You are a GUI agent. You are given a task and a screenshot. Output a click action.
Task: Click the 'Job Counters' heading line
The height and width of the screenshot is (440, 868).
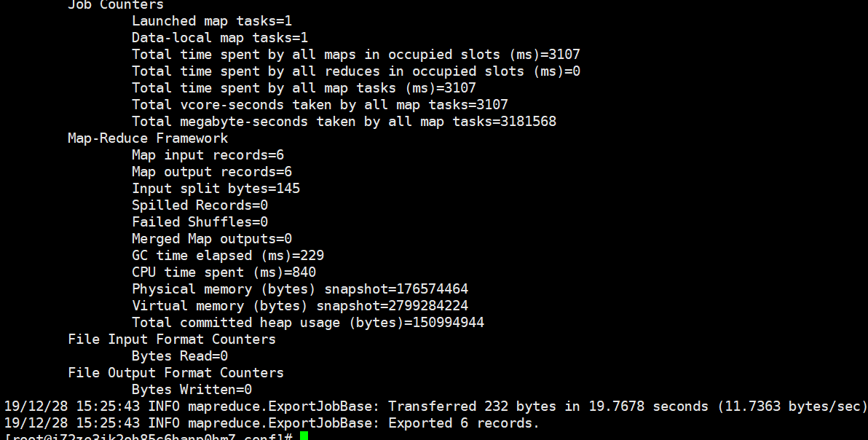point(116,5)
